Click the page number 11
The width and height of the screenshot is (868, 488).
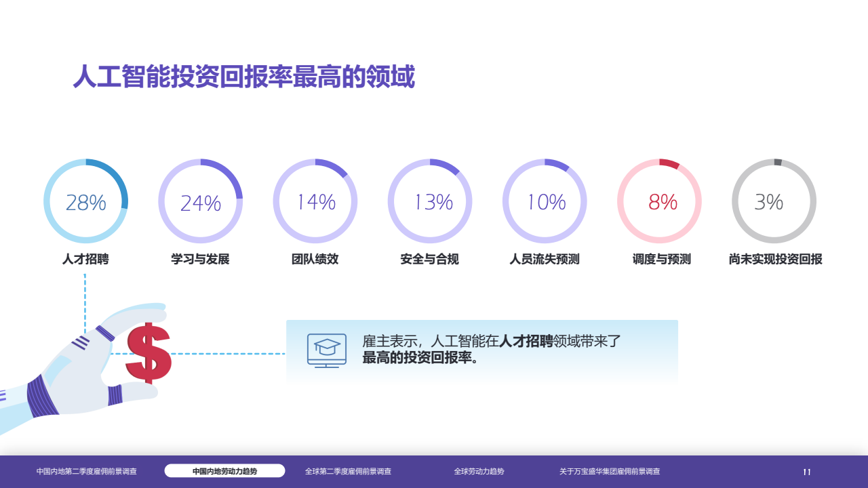coord(807,472)
